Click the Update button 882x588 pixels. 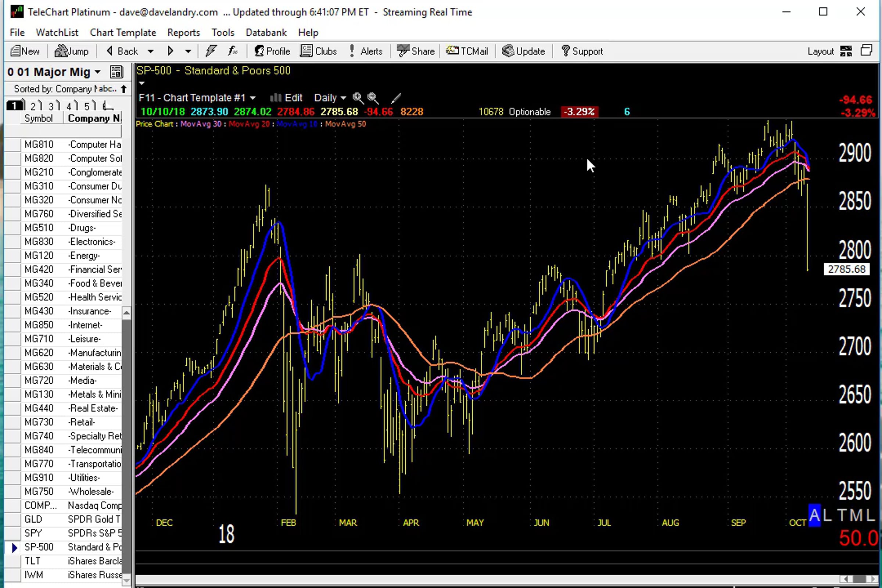[x=523, y=51]
